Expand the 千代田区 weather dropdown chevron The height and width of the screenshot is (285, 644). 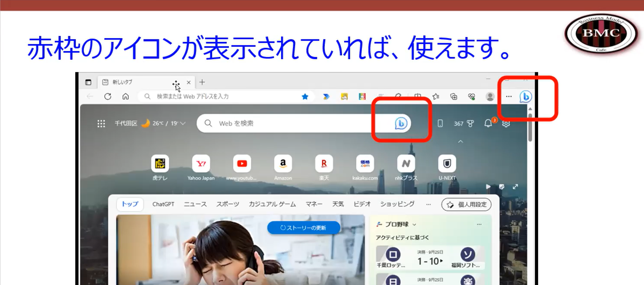coord(183,124)
